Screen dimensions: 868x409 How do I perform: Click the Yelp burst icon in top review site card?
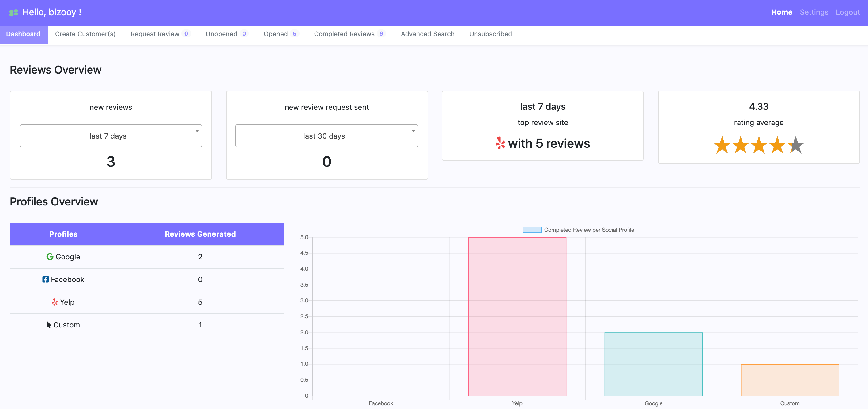tap(500, 143)
